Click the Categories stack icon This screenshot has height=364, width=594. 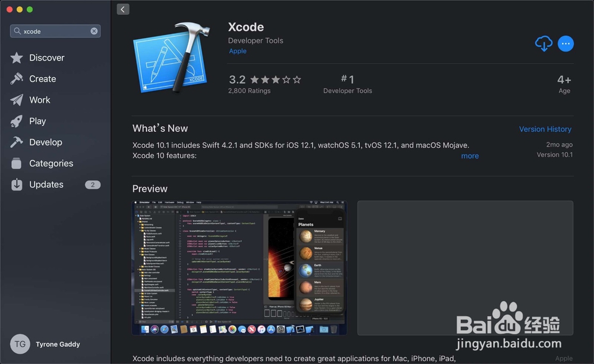[x=17, y=163]
